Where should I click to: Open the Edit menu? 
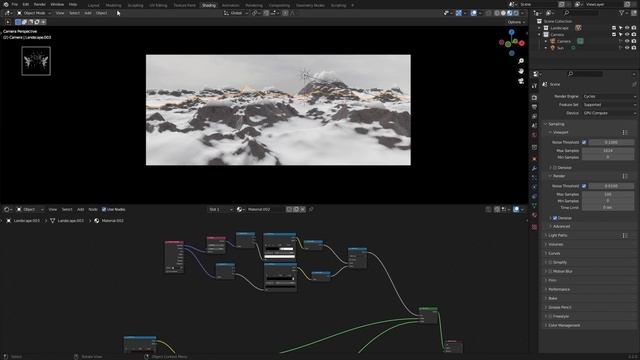[x=26, y=4]
